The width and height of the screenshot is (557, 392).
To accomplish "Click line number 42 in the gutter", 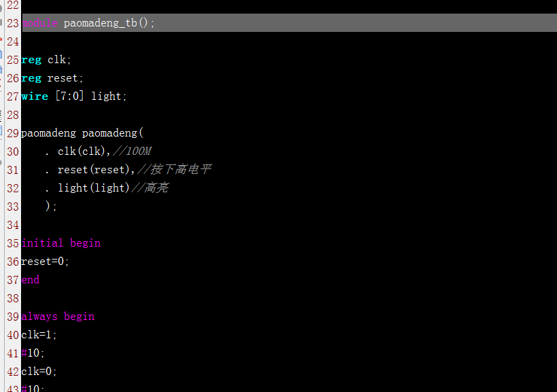I will (x=13, y=372).
